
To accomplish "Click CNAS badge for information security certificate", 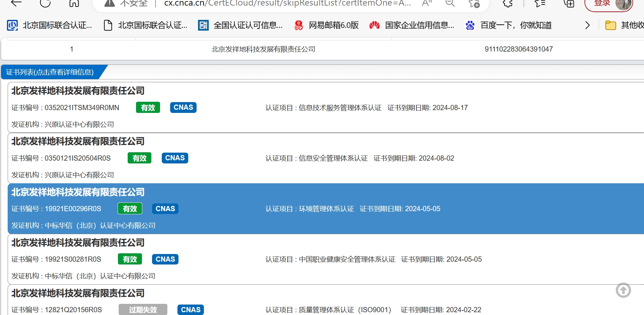I will click(175, 158).
